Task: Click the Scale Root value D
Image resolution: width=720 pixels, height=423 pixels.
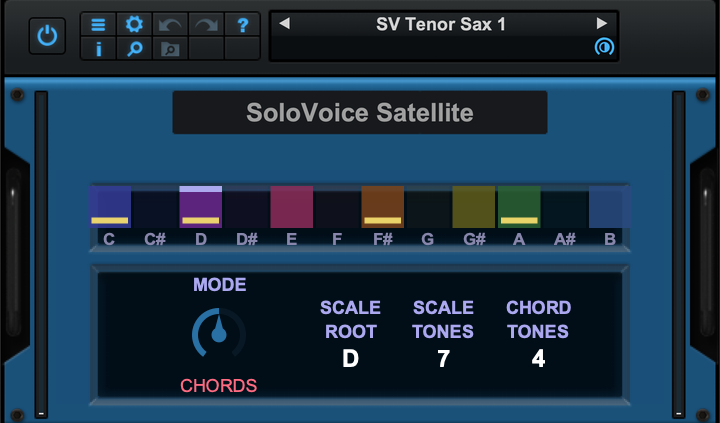Action: pos(350,358)
